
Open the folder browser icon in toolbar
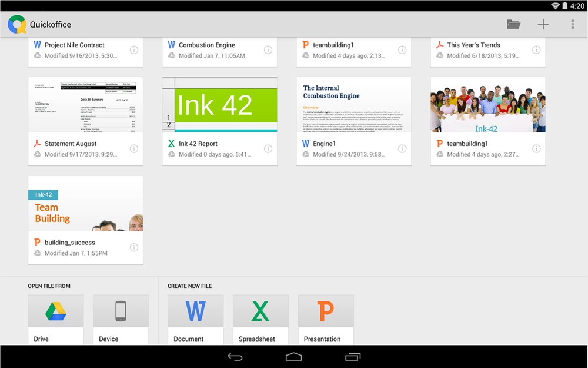pos(513,24)
